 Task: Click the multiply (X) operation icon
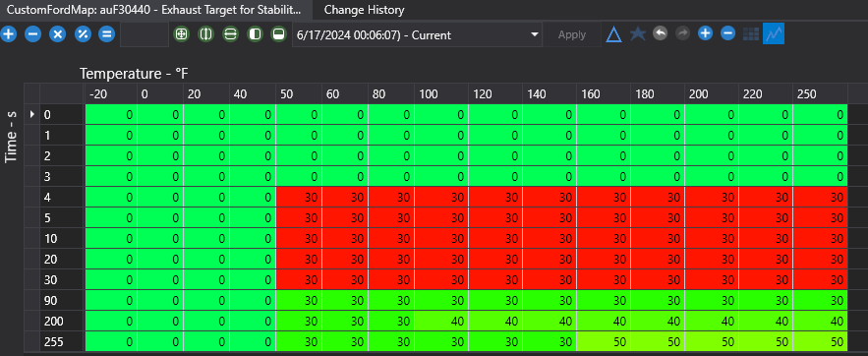tap(58, 34)
